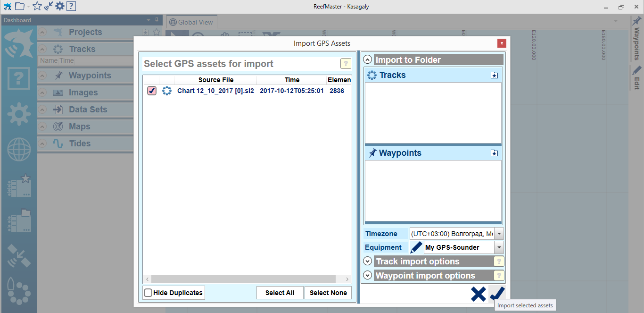
Task: Click the track icon beside Chart 12_10_2017 file
Action: point(166,91)
